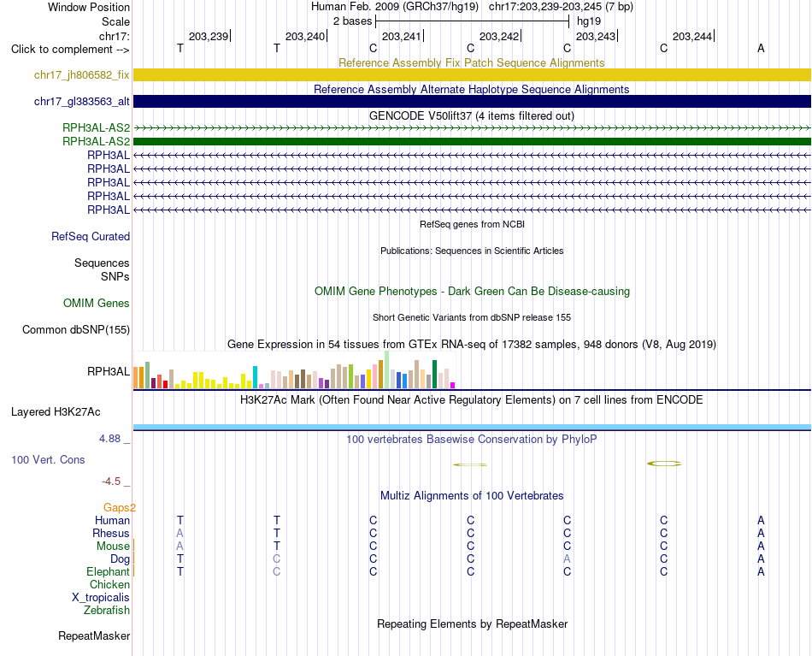Click the RPH3AL label beside the GTEx bar chart
812x656 pixels.
click(x=109, y=371)
